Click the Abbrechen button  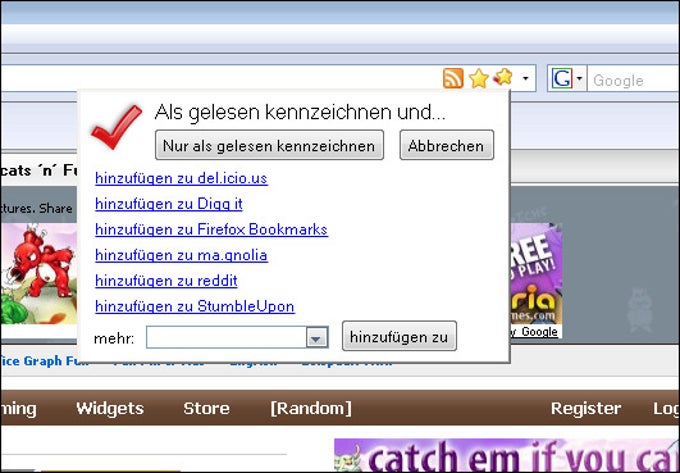pyautogui.click(x=446, y=145)
